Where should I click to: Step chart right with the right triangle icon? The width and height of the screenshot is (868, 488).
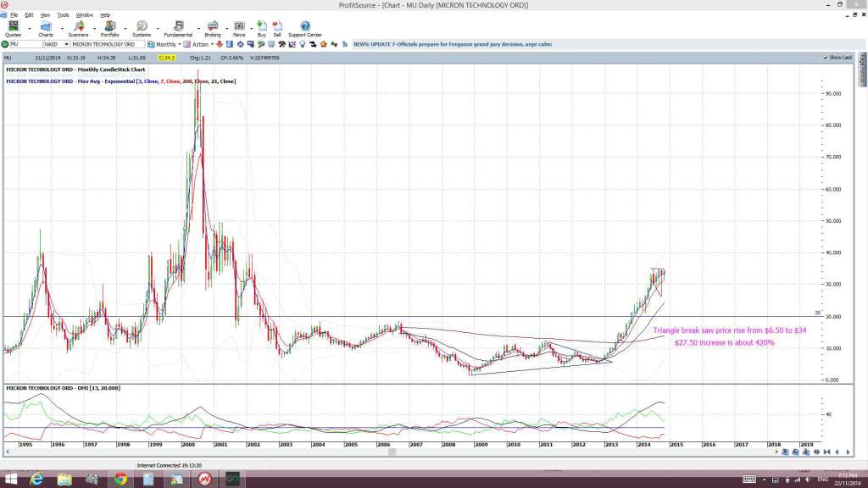[x=848, y=452]
